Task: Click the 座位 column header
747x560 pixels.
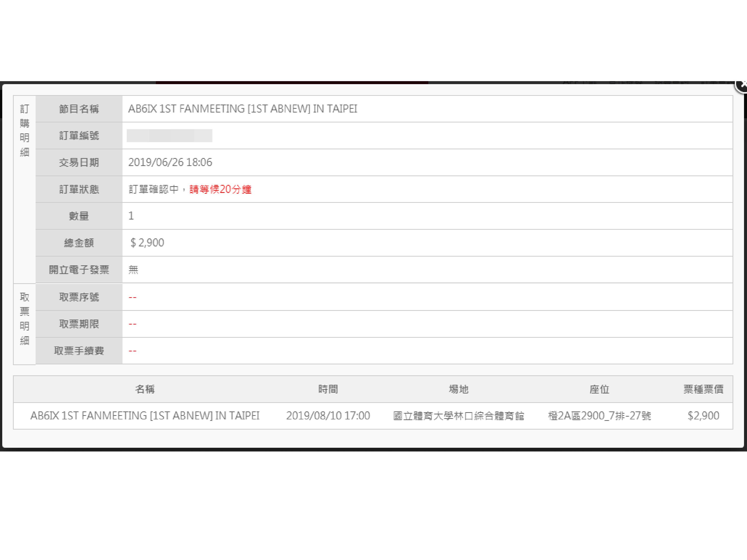Action: (x=599, y=389)
